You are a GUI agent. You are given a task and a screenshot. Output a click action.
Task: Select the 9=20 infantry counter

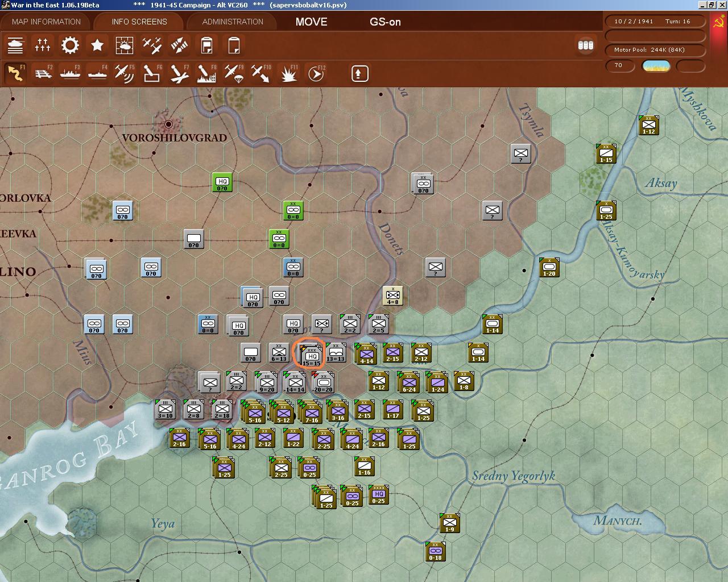[266, 382]
